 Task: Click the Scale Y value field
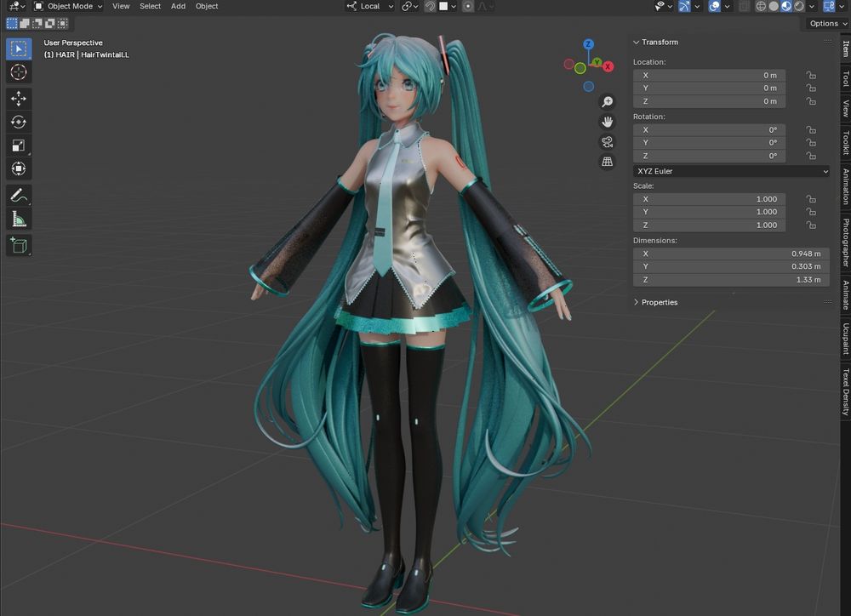[709, 212]
